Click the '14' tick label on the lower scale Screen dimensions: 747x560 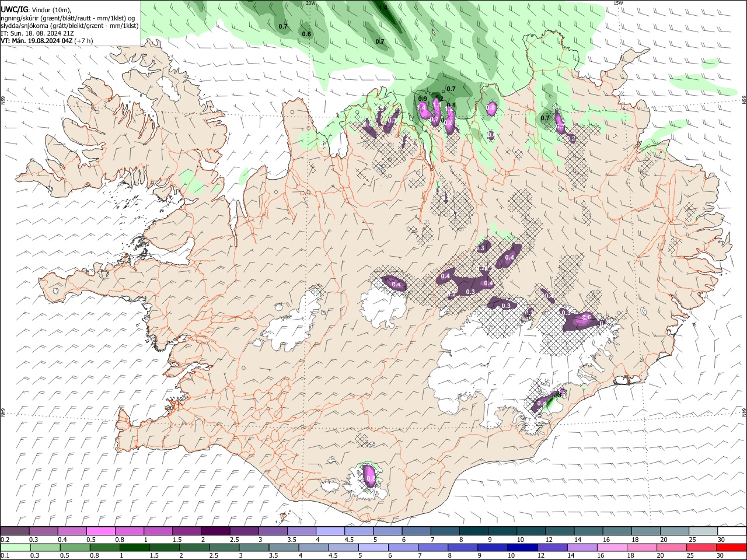point(570,556)
